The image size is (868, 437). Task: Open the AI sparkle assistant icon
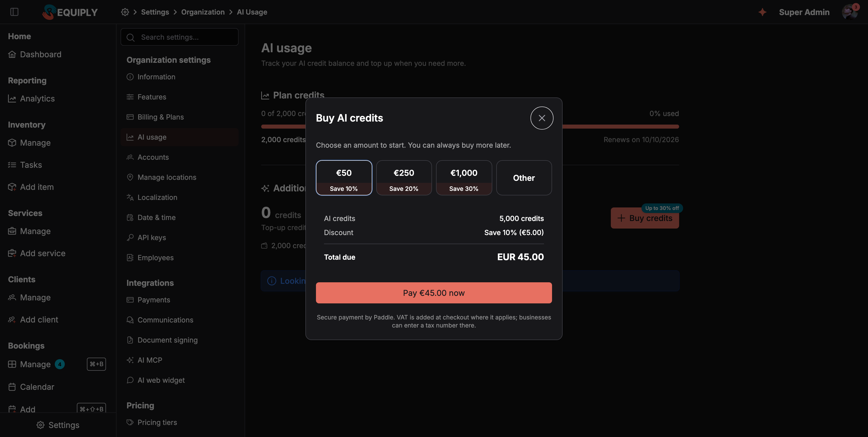(762, 12)
